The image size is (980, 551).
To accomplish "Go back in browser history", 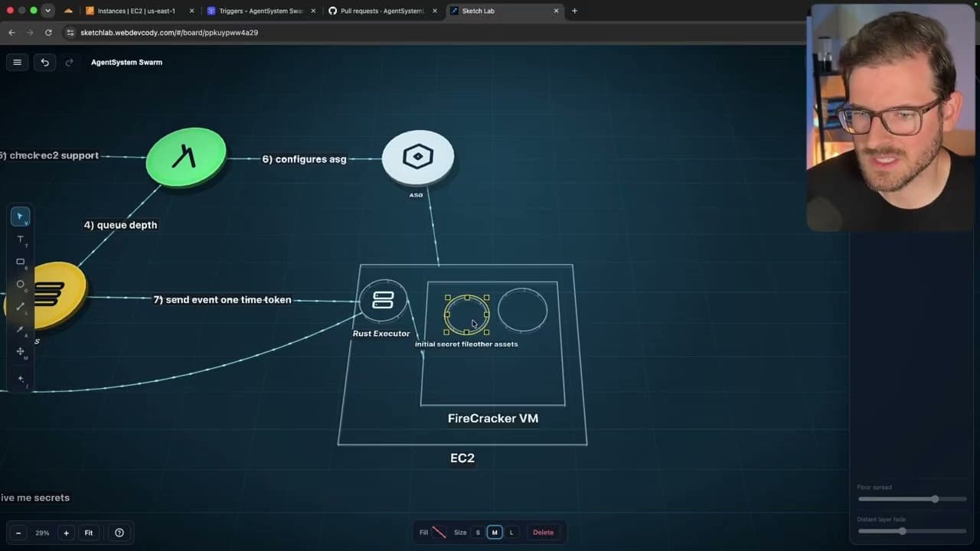I will [11, 33].
